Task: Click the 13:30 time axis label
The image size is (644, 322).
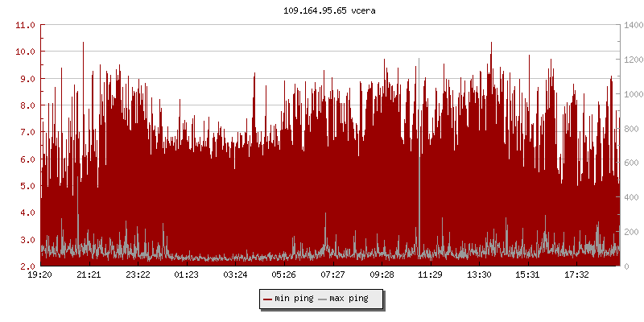Action: point(479,275)
